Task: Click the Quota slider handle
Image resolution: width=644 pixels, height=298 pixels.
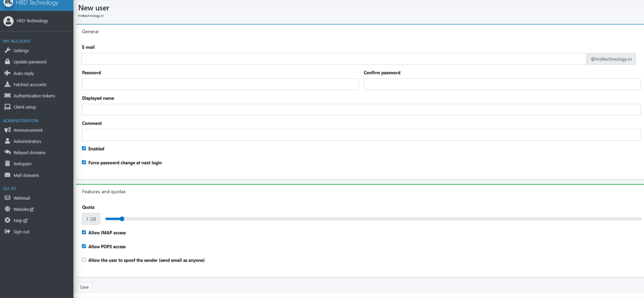Action: (122, 219)
